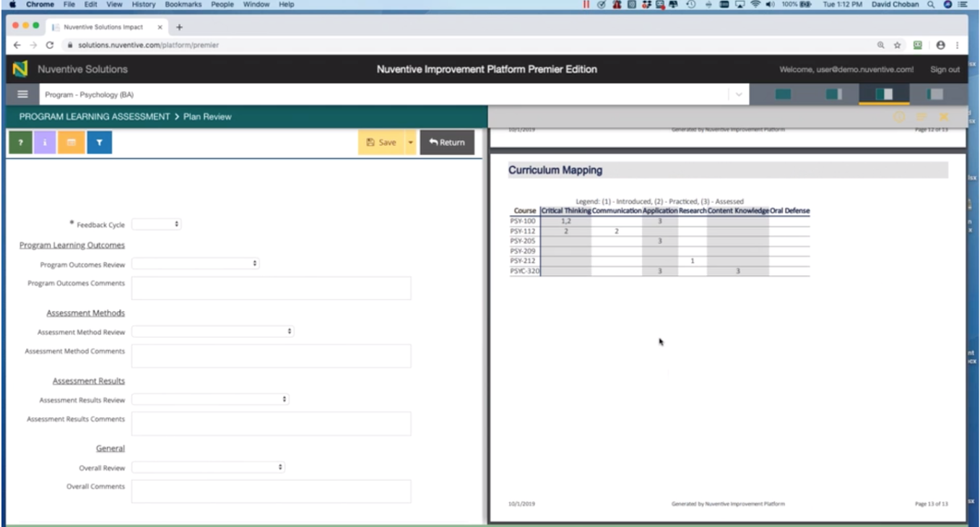The height and width of the screenshot is (527, 980).
Task: Click the PSY-209 course row label
Action: coord(523,251)
